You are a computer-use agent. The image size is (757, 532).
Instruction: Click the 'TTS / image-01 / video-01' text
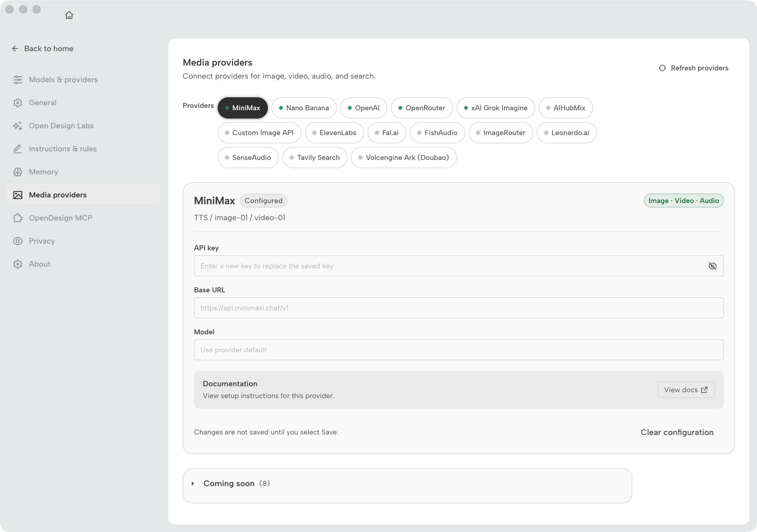239,218
